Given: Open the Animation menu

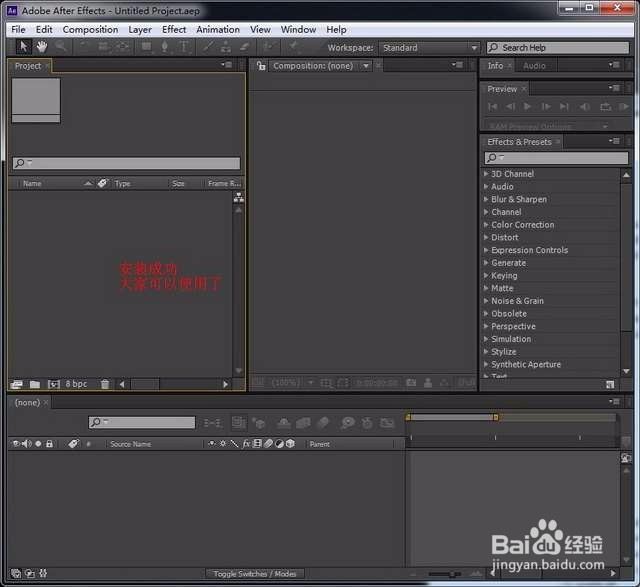Looking at the screenshot, I should tap(218, 29).
